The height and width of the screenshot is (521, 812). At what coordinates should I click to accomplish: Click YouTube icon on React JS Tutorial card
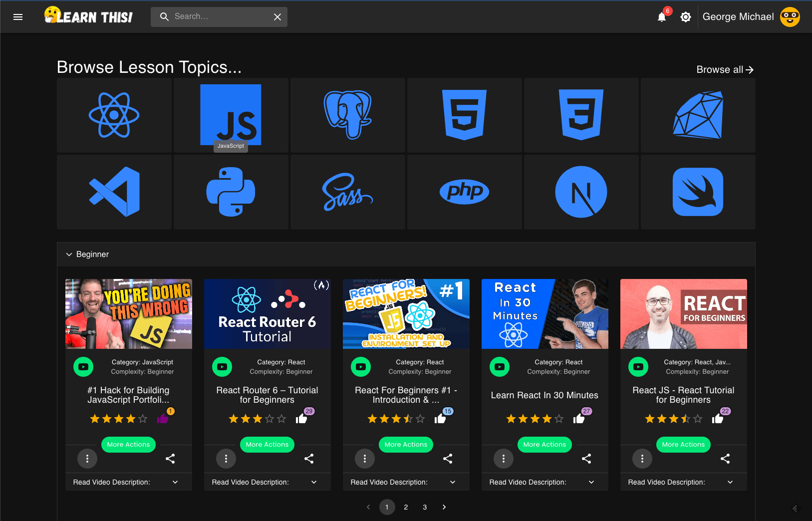coord(638,367)
